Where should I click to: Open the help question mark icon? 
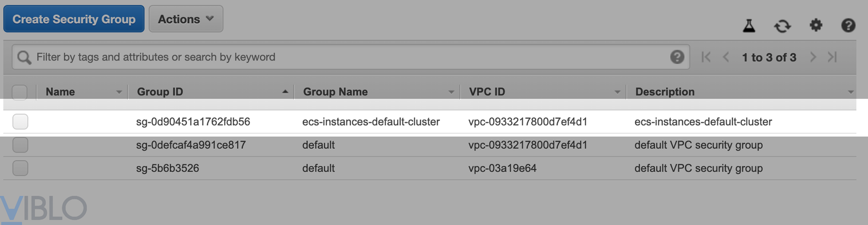pyautogui.click(x=848, y=25)
